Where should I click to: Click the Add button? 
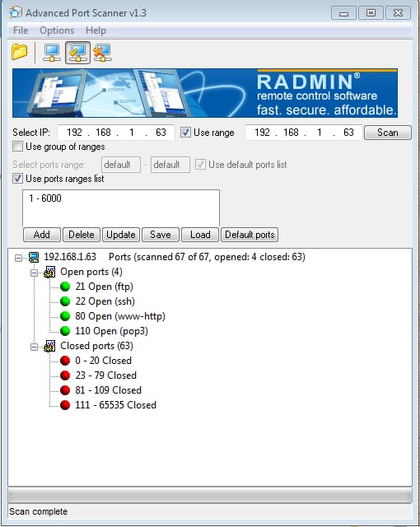(x=42, y=235)
